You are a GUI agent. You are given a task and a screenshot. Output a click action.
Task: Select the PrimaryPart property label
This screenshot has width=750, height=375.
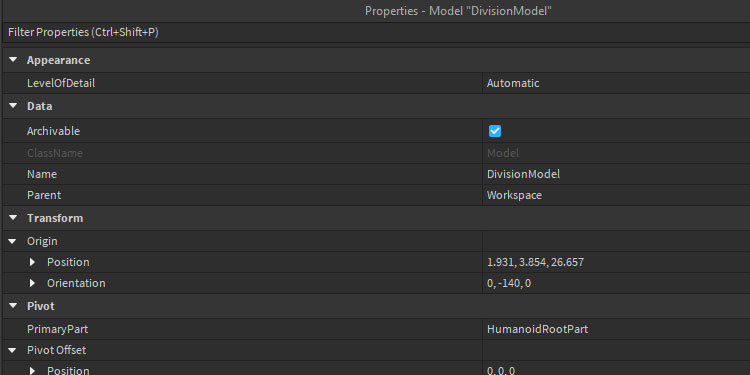(57, 329)
